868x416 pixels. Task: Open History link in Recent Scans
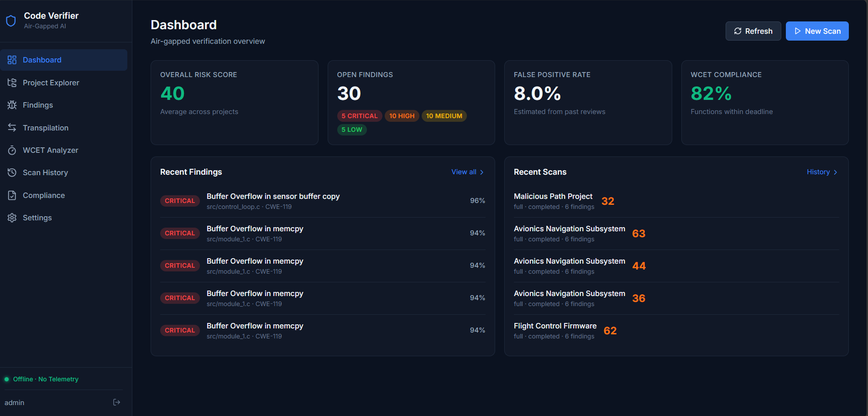tap(822, 172)
